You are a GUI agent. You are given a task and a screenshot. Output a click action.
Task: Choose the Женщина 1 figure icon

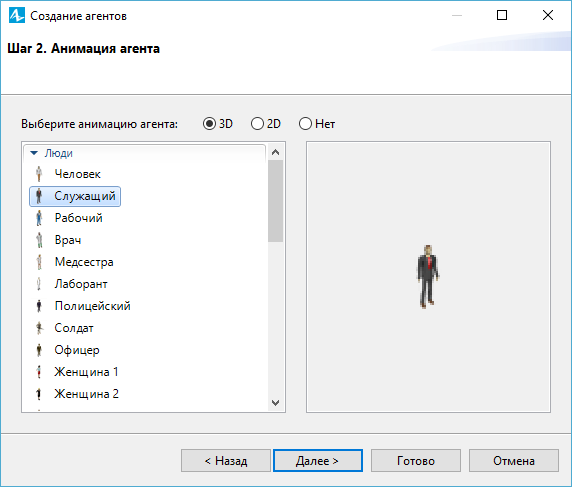[39, 372]
